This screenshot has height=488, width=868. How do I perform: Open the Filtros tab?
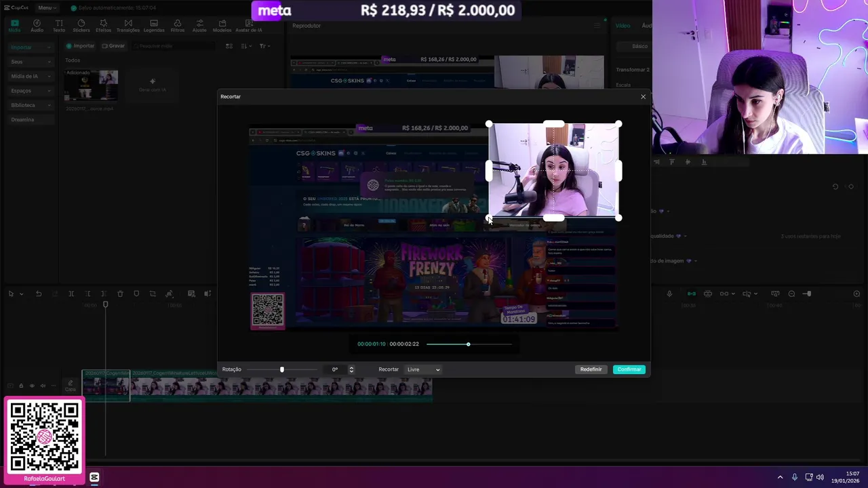pyautogui.click(x=178, y=26)
